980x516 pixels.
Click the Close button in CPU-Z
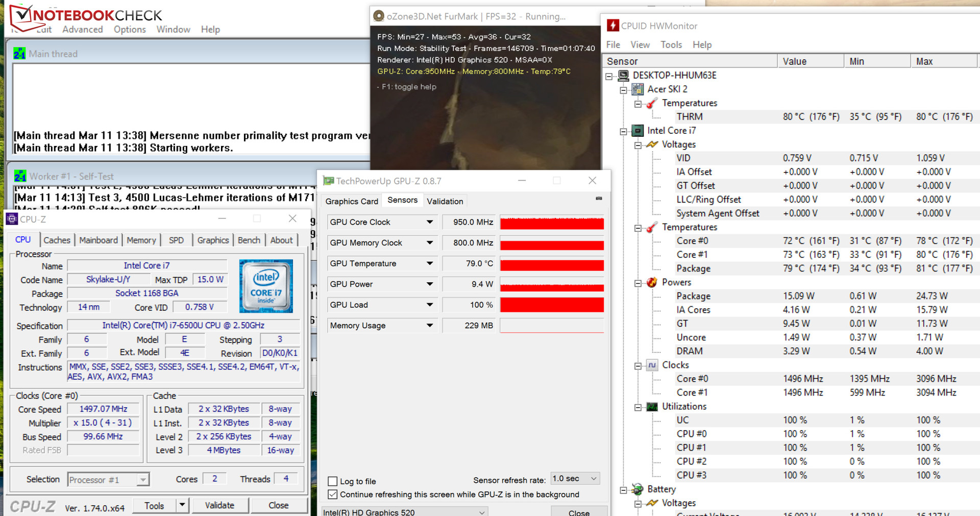279,505
